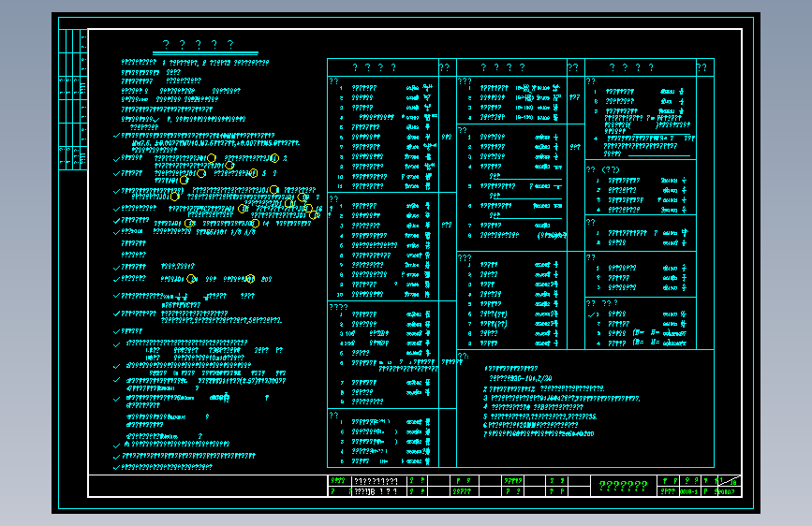Select the title block cell containing 'JB'
812x526 pixels.
379,491
